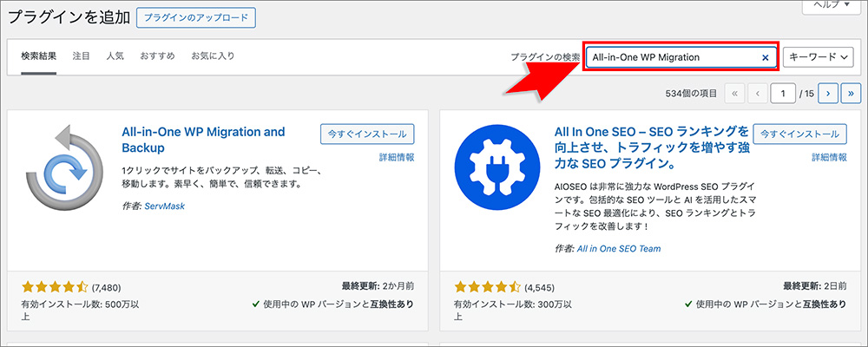Click 最終更新: 2か月前 text
This screenshot has height=347, width=868.
click(x=378, y=286)
